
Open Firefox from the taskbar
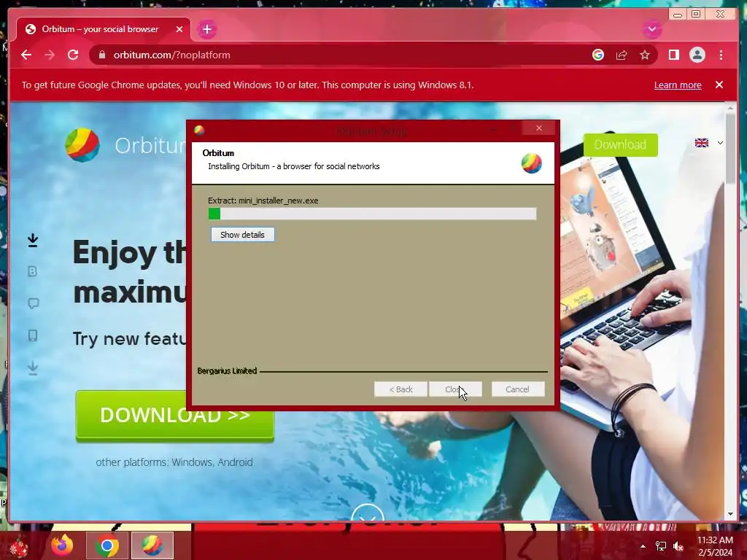tap(63, 545)
